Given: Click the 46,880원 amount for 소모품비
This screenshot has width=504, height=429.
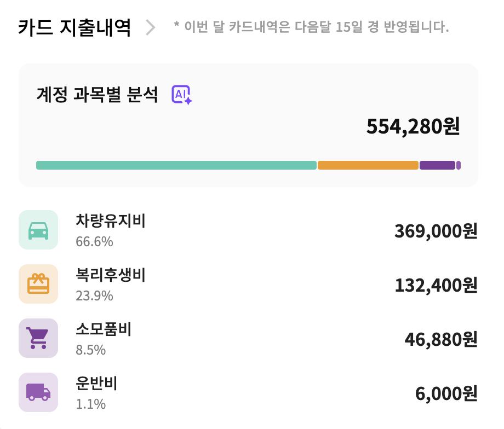Looking at the screenshot, I should (440, 339).
